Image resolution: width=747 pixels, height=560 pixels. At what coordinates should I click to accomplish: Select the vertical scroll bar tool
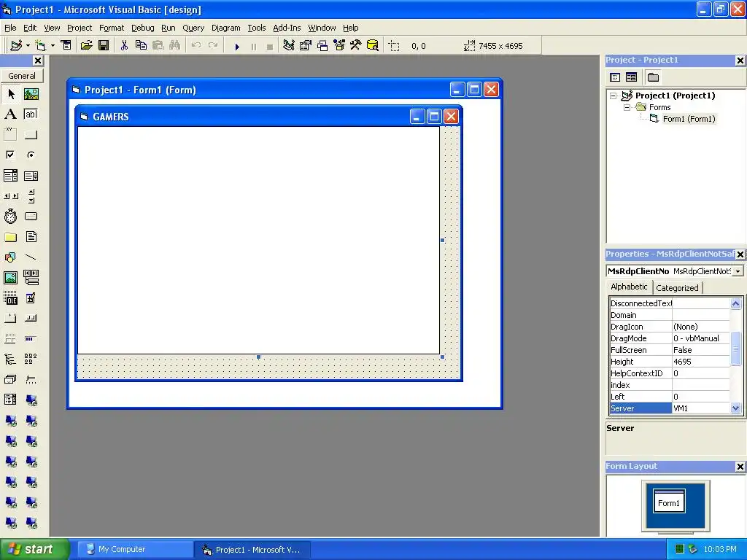[31, 195]
